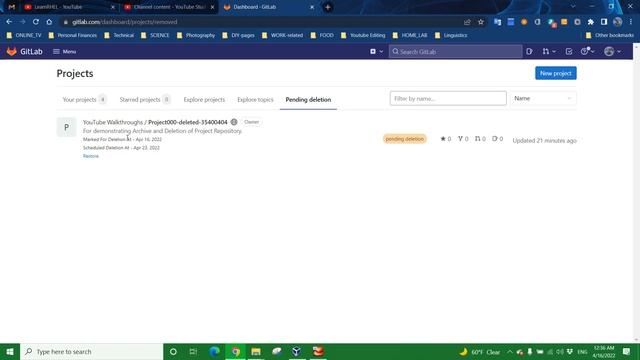This screenshot has width=640, height=360.
Task: Switch to Your projects tab
Action: (84, 100)
